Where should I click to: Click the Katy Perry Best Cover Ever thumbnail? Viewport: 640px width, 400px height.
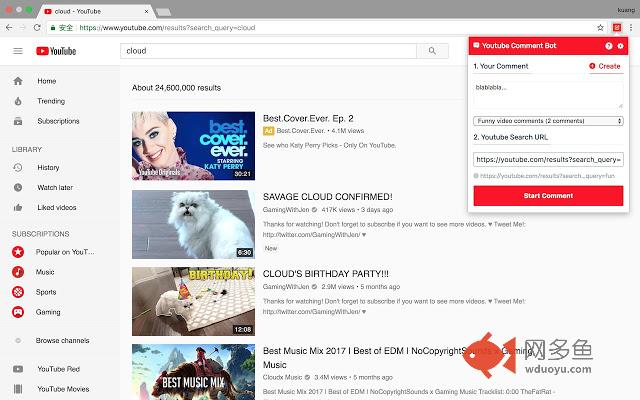tap(193, 146)
